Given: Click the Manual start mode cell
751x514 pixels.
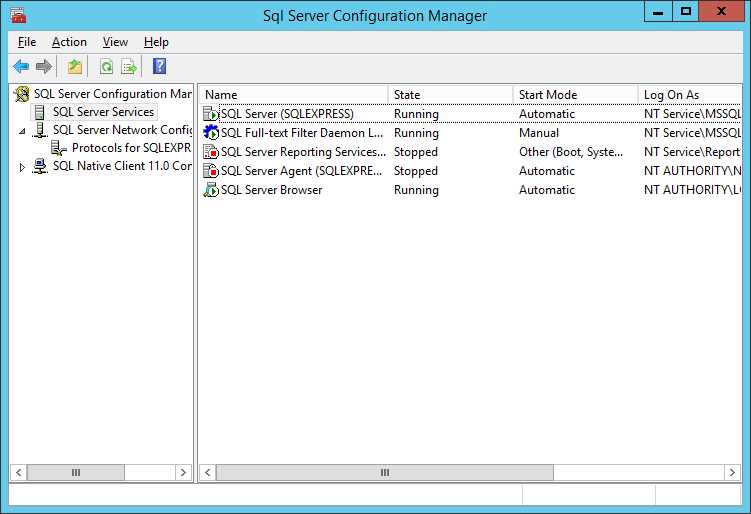Looking at the screenshot, I should pyautogui.click(x=539, y=133).
